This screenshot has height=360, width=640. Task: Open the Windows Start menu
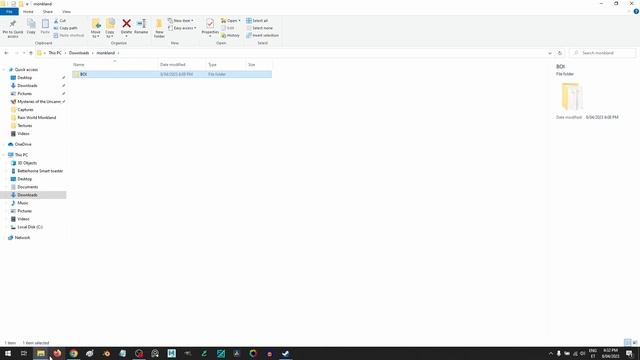[8, 353]
